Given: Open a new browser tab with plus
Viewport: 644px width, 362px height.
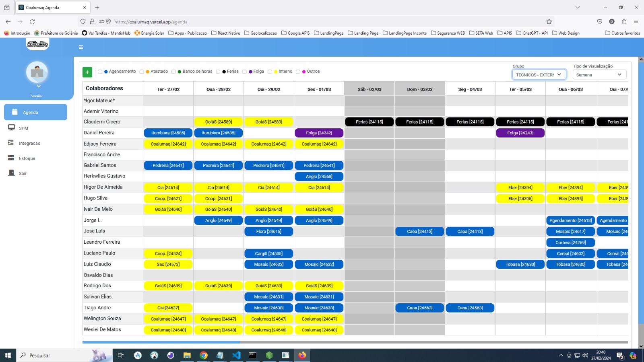Looking at the screenshot, I should tap(97, 7).
